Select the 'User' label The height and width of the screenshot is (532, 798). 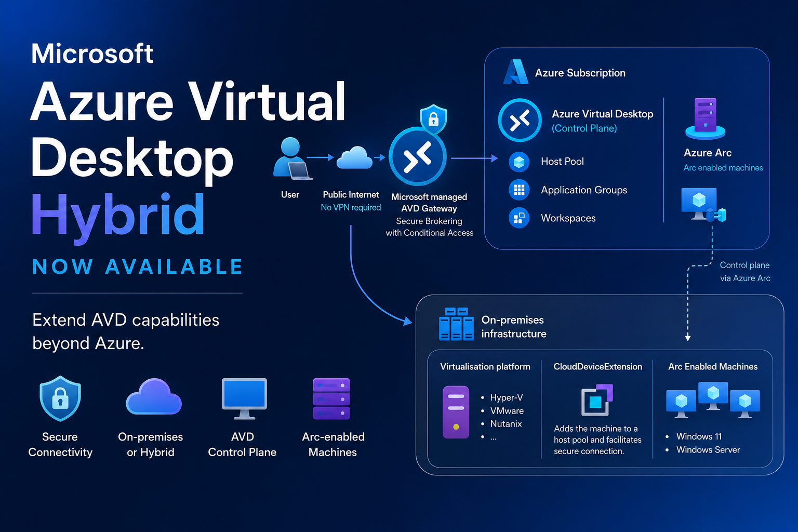[290, 195]
